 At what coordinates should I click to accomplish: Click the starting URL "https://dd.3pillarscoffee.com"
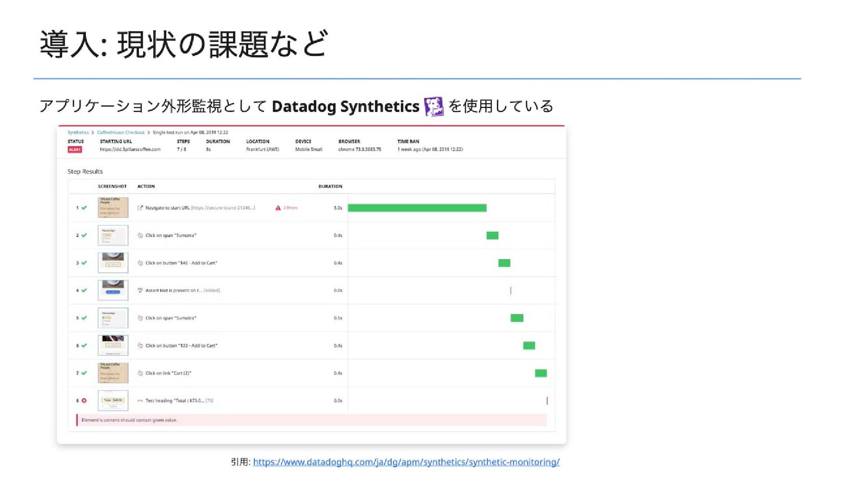(x=130, y=150)
